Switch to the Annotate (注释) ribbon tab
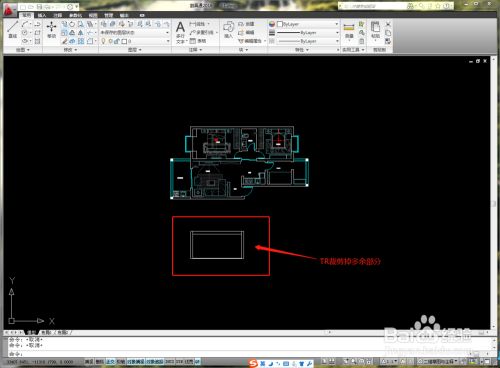Image resolution: width=500 pixels, height=368 pixels. [58, 15]
